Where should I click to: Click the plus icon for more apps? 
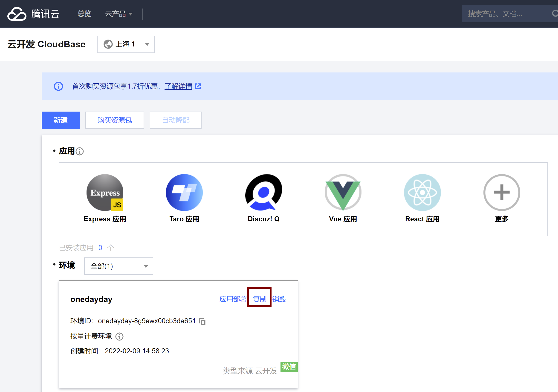point(501,193)
